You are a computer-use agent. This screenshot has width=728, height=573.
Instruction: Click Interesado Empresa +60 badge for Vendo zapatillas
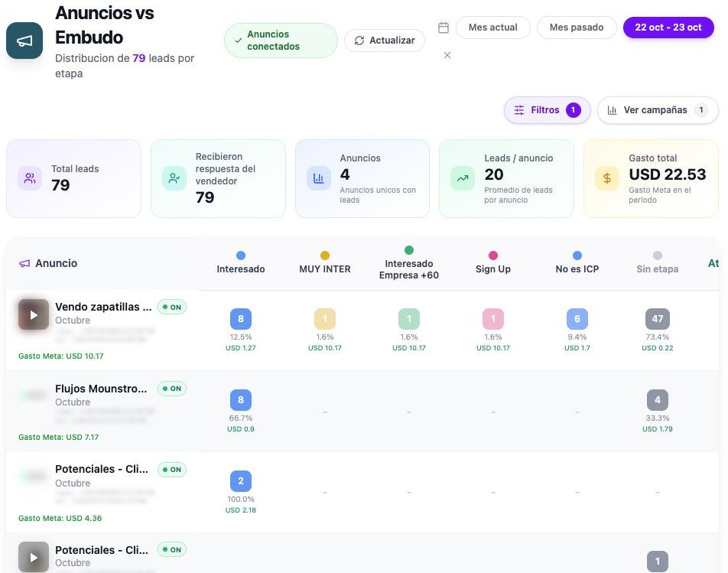click(x=409, y=318)
